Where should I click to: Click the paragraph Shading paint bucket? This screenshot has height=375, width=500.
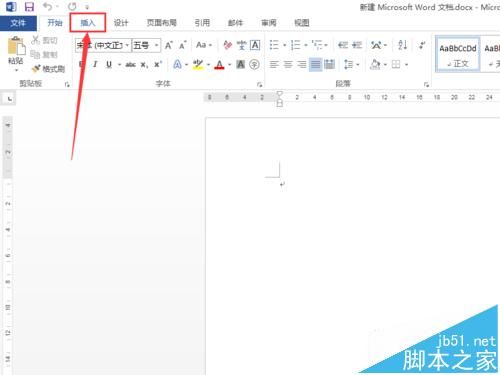click(375, 64)
